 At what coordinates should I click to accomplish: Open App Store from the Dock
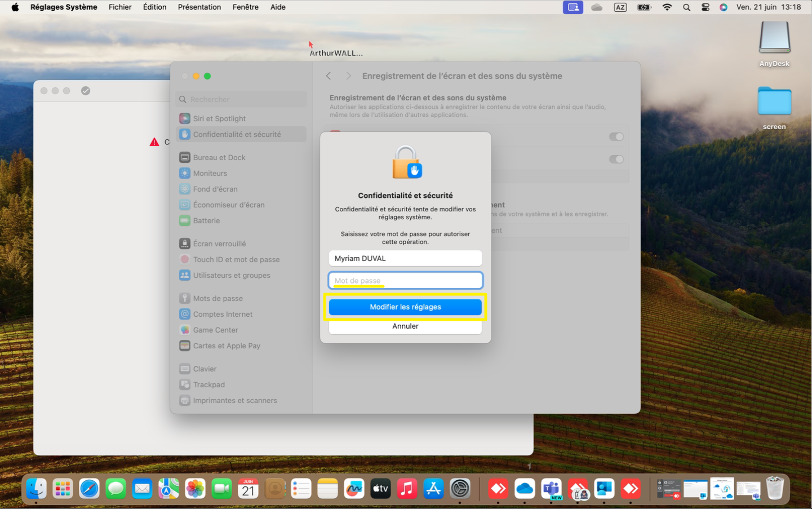[433, 489]
